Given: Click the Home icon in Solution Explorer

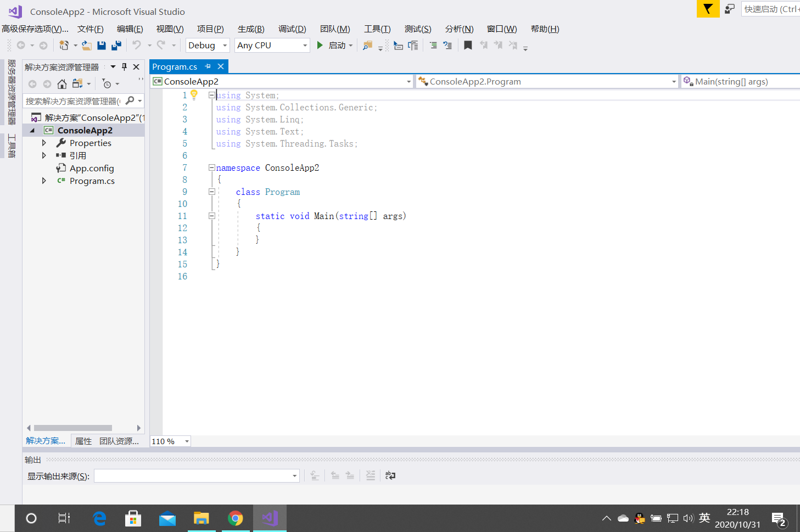Looking at the screenshot, I should point(62,84).
